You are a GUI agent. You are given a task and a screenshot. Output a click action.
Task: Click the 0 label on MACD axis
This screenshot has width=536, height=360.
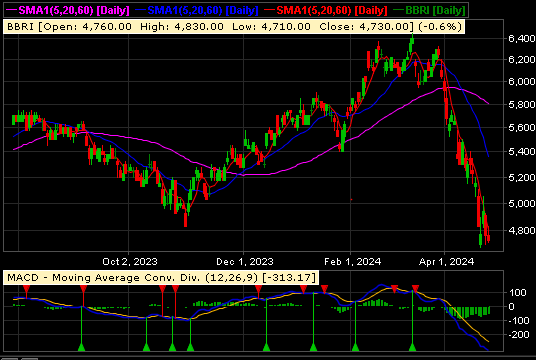511,307
